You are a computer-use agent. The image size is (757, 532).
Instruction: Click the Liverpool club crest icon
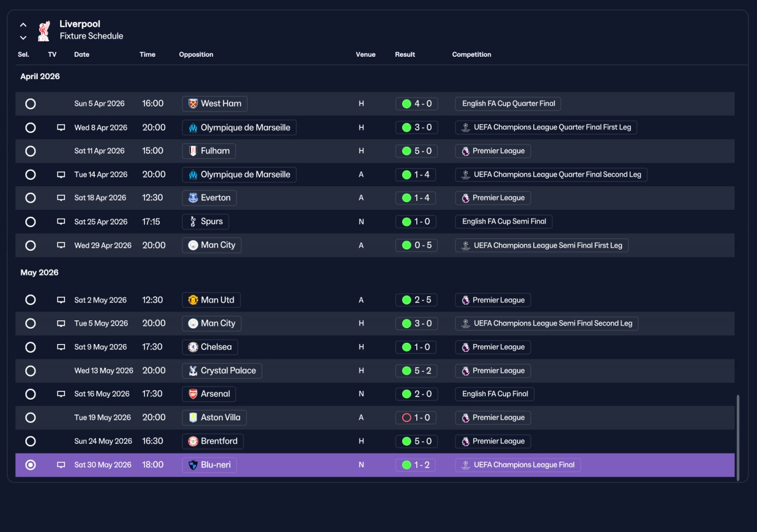pyautogui.click(x=44, y=31)
